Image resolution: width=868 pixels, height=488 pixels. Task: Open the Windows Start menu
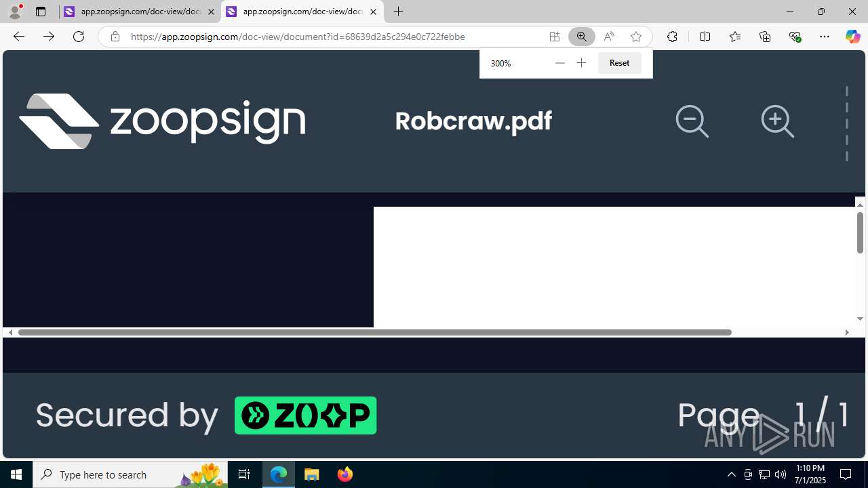click(16, 474)
